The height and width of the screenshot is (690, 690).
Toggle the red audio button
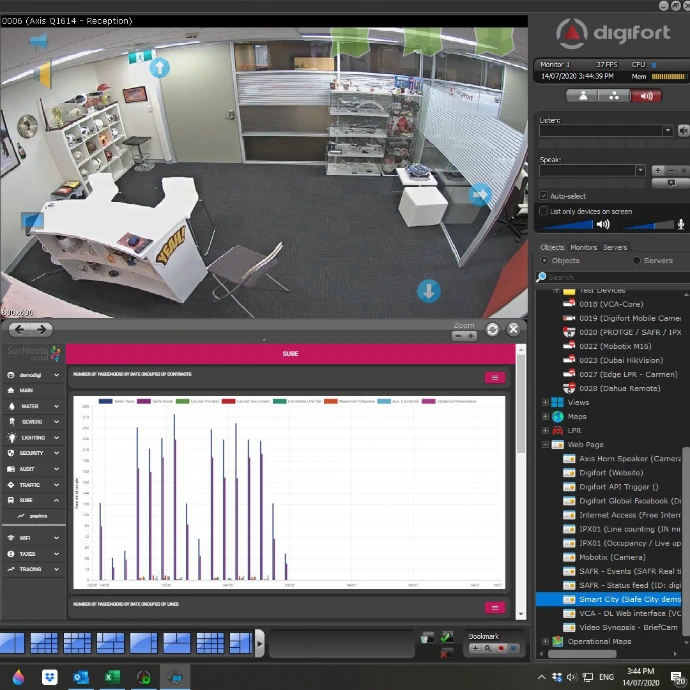(x=646, y=95)
